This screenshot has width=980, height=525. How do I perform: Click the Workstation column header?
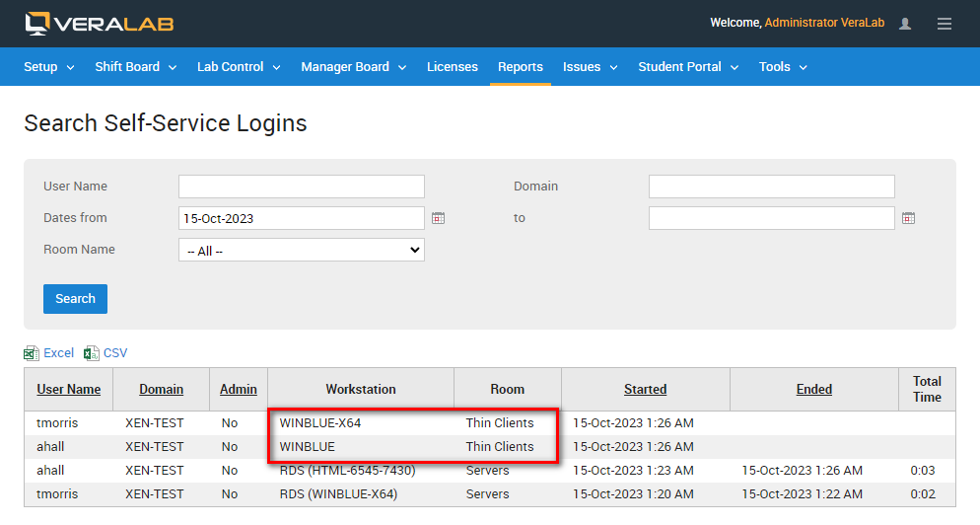click(x=361, y=389)
